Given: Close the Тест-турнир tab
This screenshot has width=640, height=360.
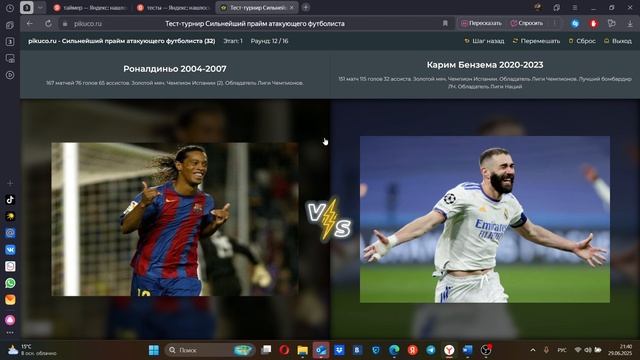Looking at the screenshot, I should (291, 8).
